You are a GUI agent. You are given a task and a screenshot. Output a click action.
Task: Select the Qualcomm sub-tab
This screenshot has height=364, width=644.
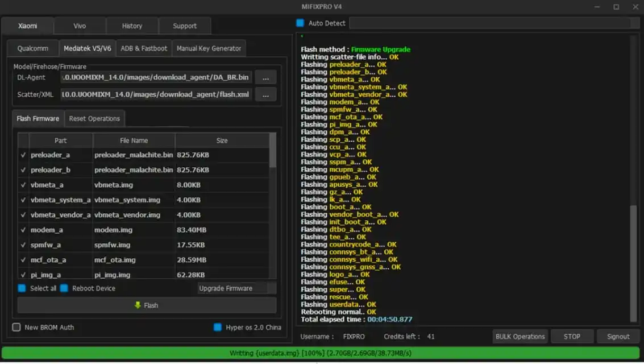(33, 48)
